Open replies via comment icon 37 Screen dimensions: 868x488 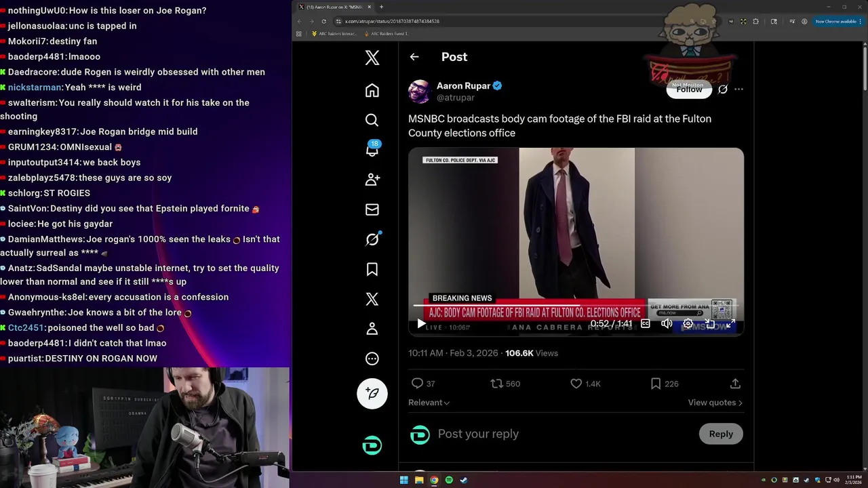(423, 384)
